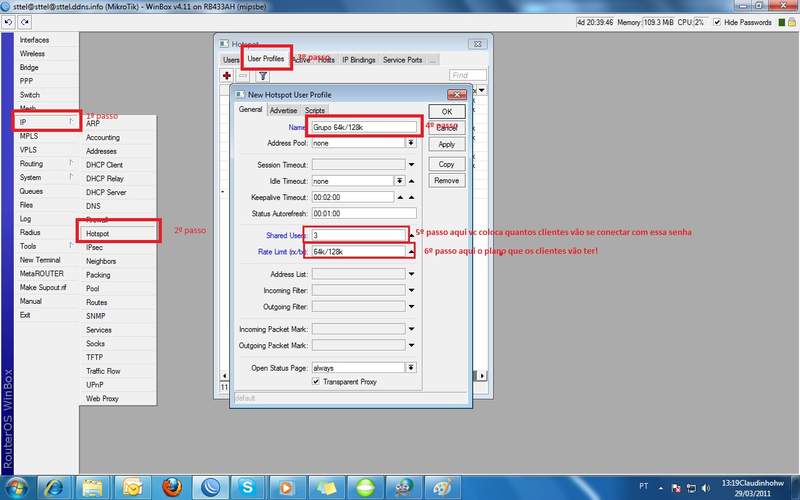The image size is (800, 500).
Task: Open the Open Status Page dropdown
Action: [x=411, y=368]
